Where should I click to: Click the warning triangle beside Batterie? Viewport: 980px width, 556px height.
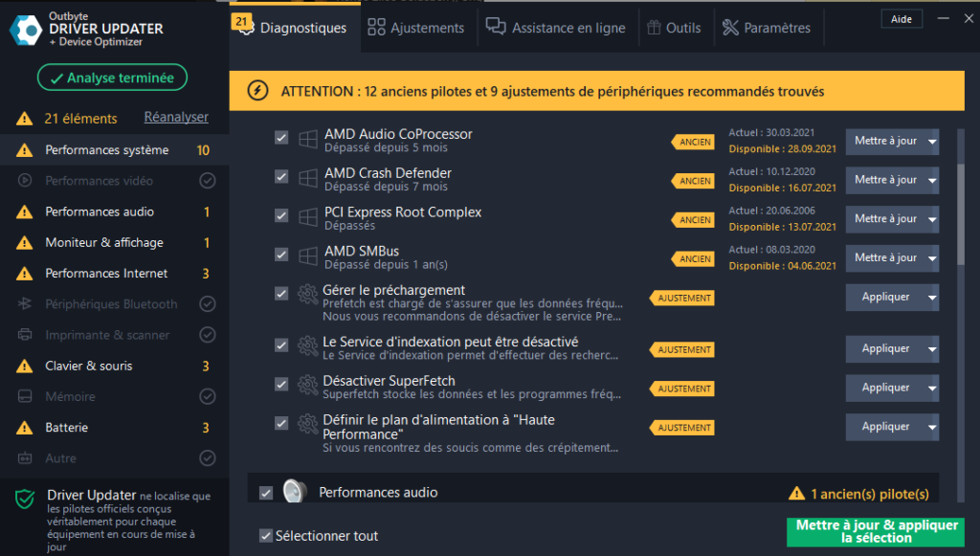pyautogui.click(x=24, y=428)
